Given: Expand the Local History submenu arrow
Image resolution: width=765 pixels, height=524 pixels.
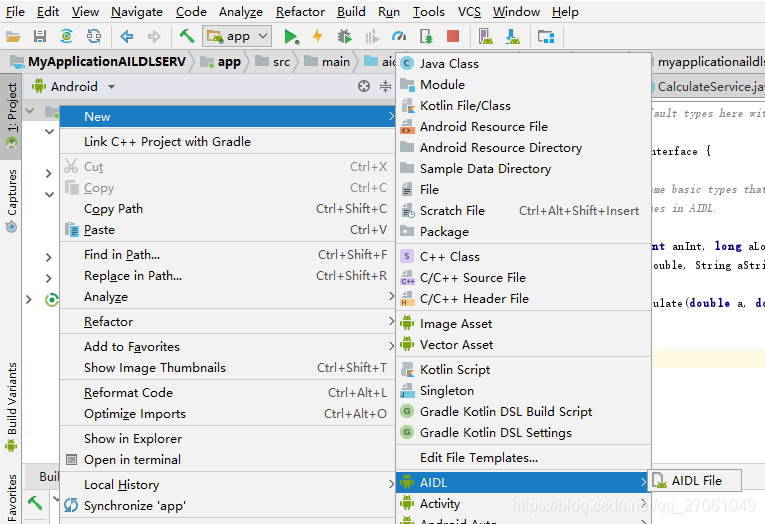Looking at the screenshot, I should tap(391, 484).
